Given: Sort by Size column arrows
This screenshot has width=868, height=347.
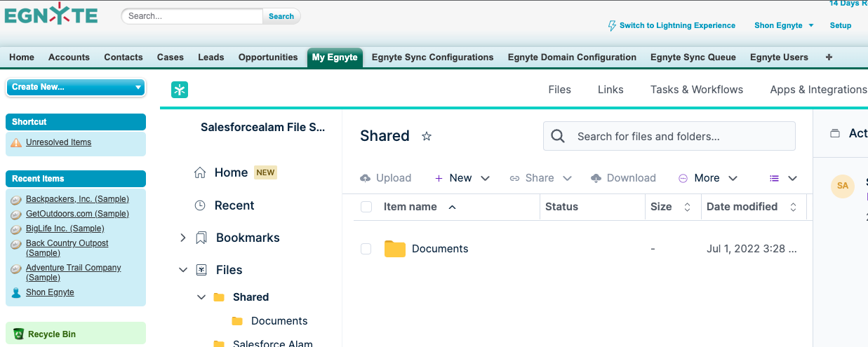Looking at the screenshot, I should (688, 207).
